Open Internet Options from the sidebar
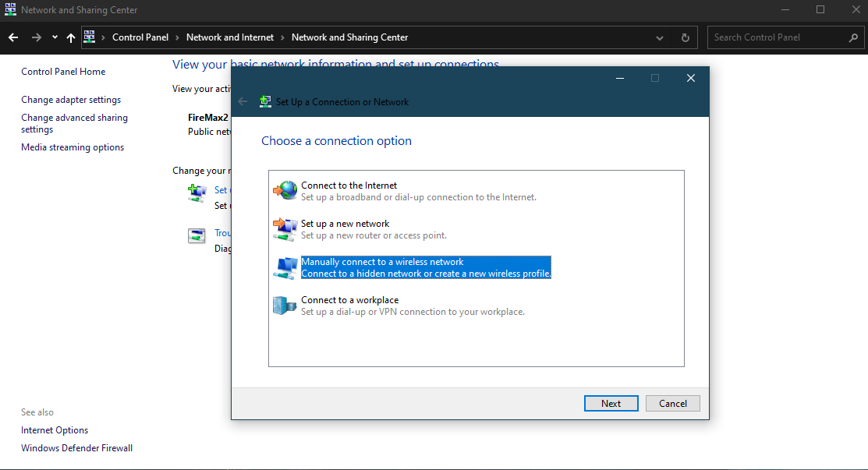Screen dimensions: 868x470 click(54, 429)
